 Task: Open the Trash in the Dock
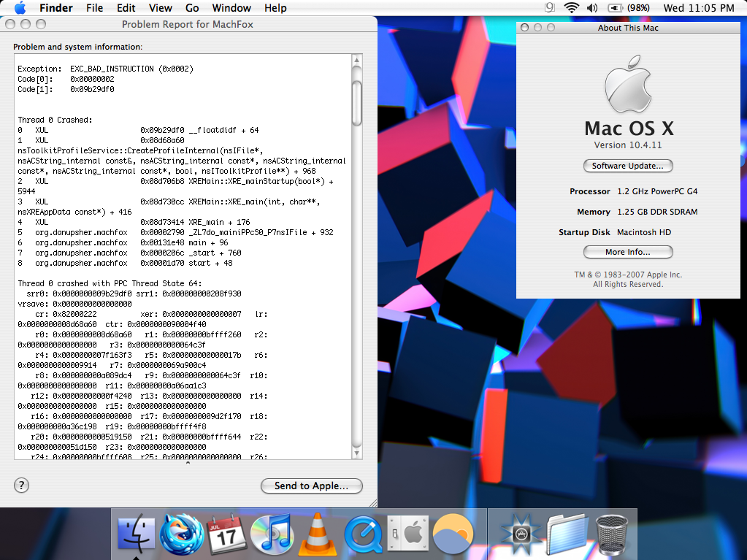[x=611, y=534]
